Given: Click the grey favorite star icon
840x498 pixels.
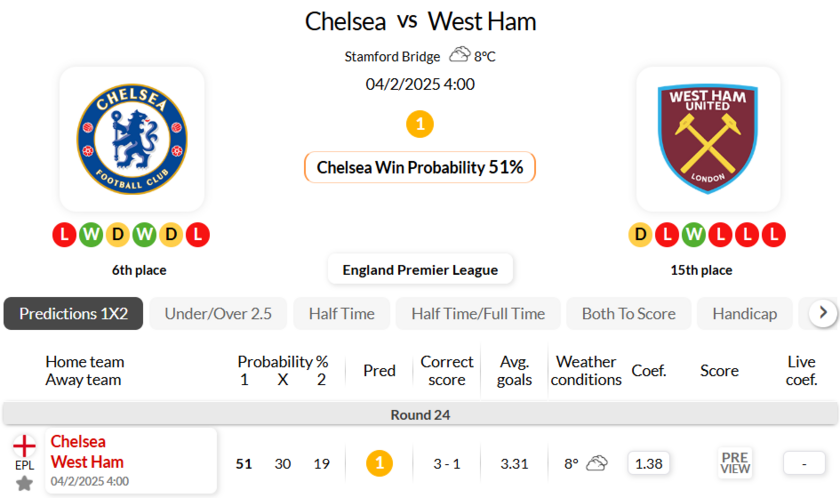Looking at the screenshot, I should pos(24,483).
